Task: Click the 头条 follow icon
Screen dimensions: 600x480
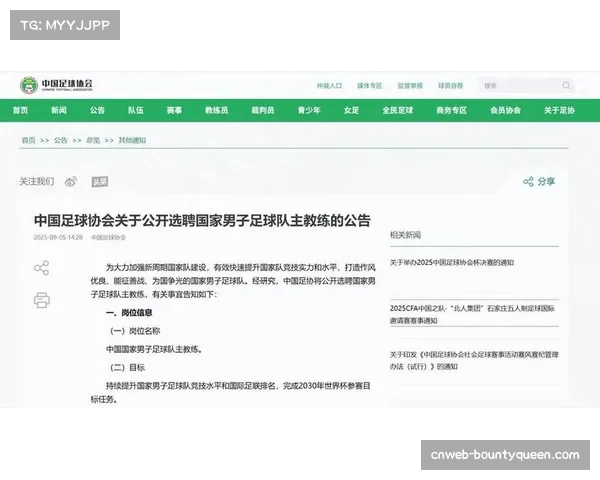Action: [99, 182]
